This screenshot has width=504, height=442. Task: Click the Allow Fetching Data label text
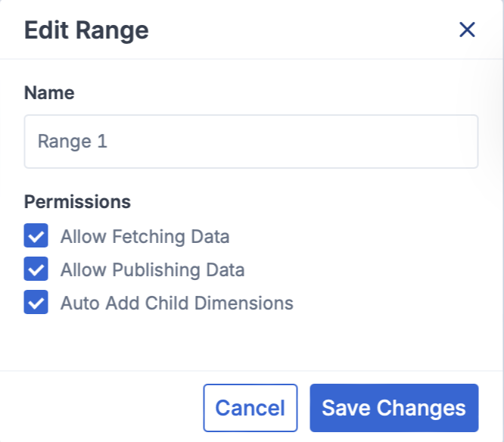[145, 236]
